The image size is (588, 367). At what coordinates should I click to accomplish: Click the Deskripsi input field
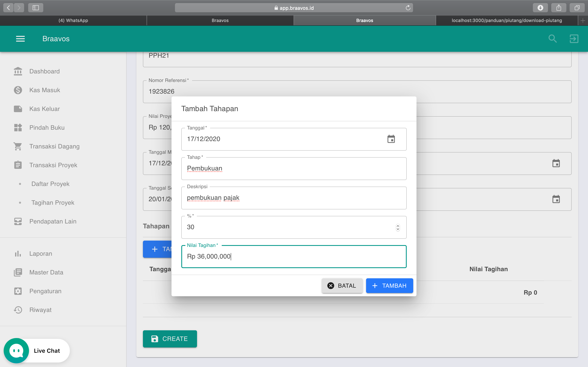coord(294,198)
